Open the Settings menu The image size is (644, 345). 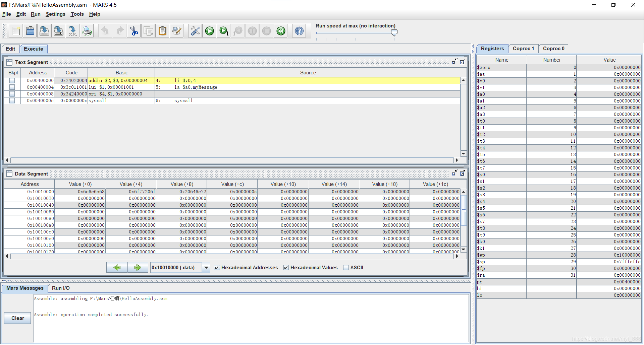[x=56, y=14]
